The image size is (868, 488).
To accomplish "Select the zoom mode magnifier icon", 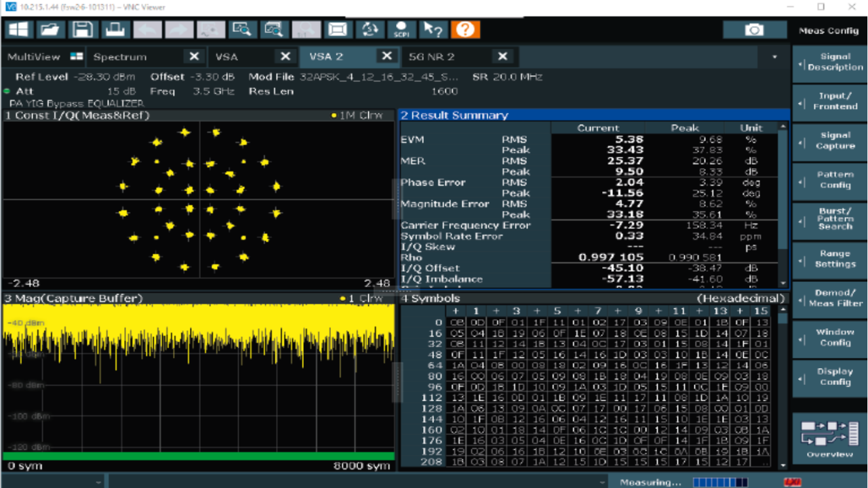I will pyautogui.click(x=242, y=29).
